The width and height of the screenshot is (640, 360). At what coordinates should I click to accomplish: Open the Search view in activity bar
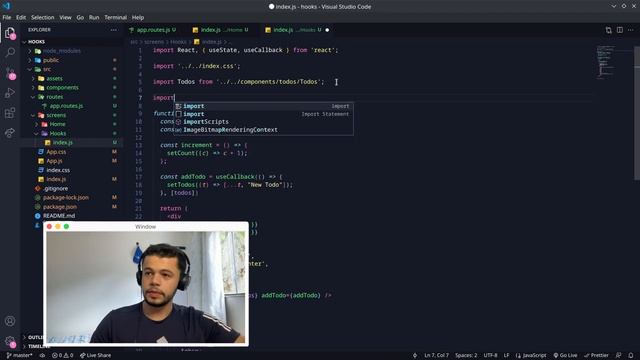pos(10,52)
